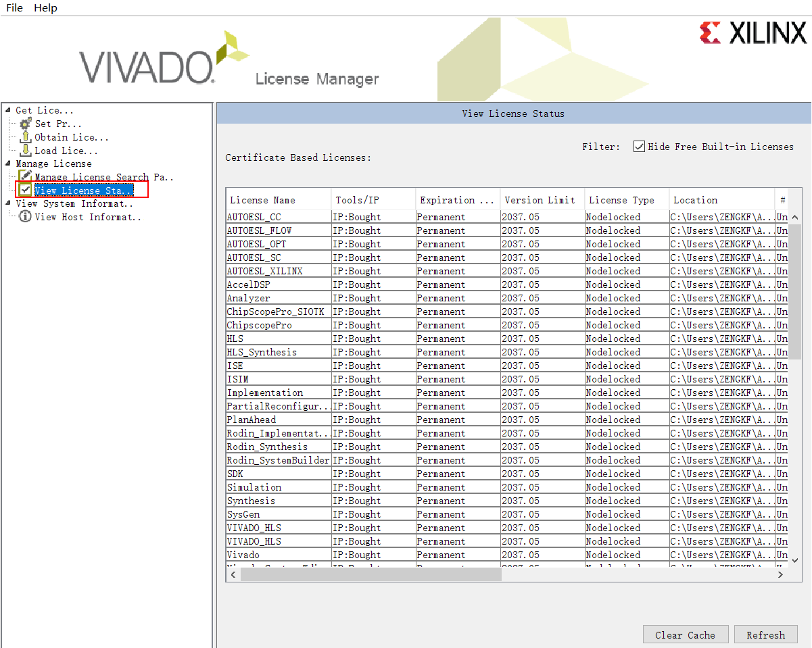Toggle Hide Free Built-in Licenses checkbox

[639, 147]
